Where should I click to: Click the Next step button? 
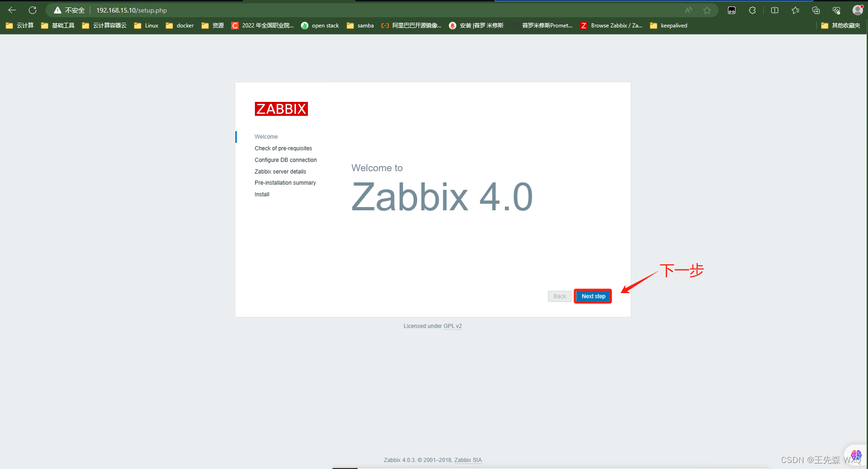[593, 296]
